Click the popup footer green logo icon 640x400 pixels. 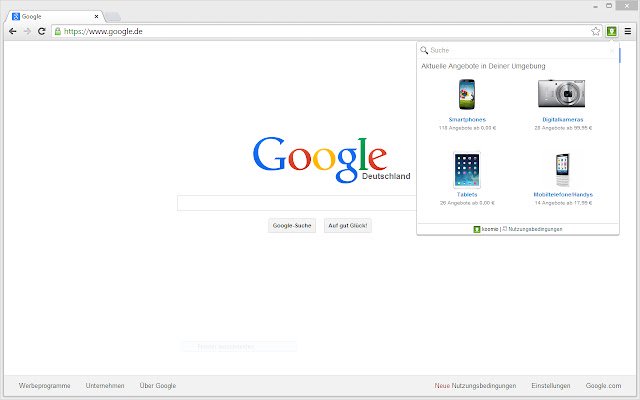(x=476, y=229)
